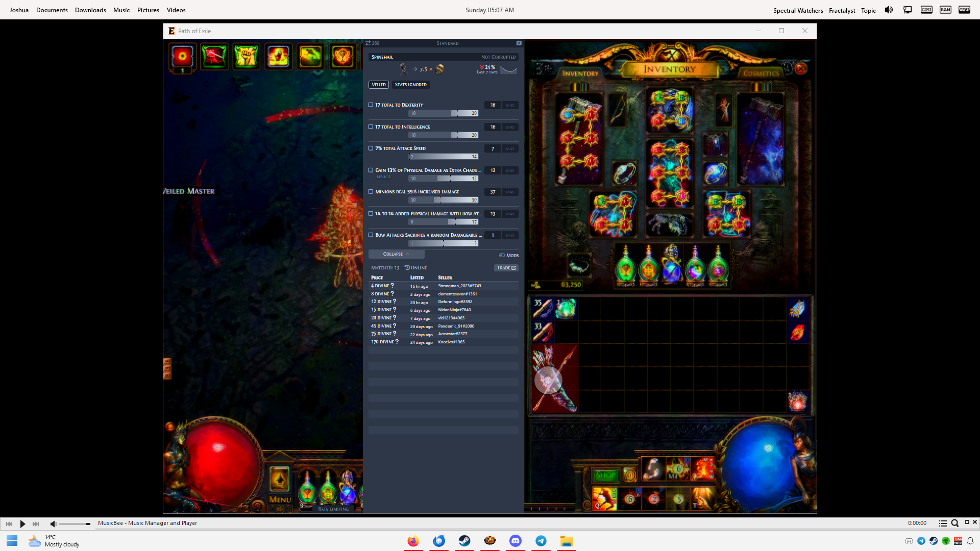
Task: Check 'Gain 13% of Physical Damage as Extra Chaos'
Action: pos(371,170)
